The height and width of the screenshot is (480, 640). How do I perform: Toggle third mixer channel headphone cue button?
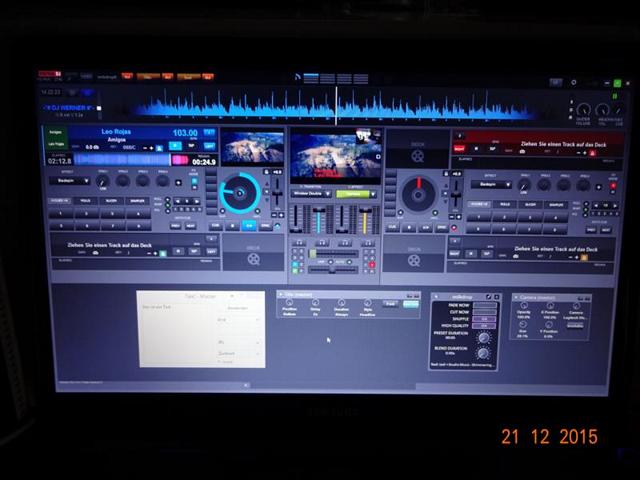(x=344, y=243)
